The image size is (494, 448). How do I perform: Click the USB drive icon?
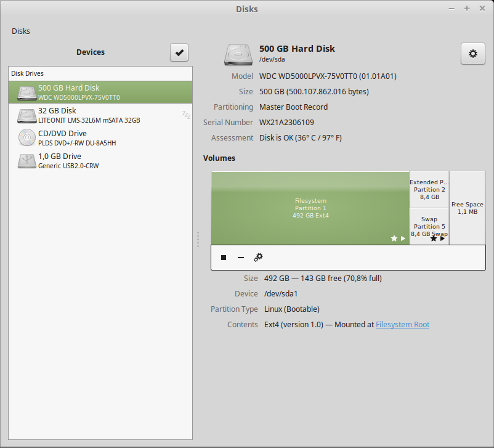pyautogui.click(x=26, y=161)
